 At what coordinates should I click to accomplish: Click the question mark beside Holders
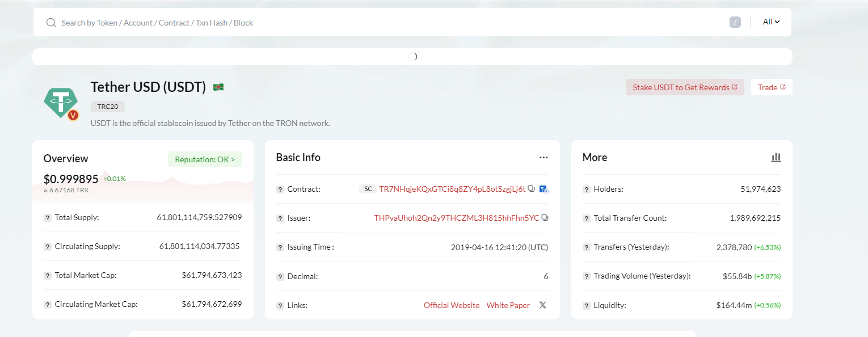coord(586,189)
